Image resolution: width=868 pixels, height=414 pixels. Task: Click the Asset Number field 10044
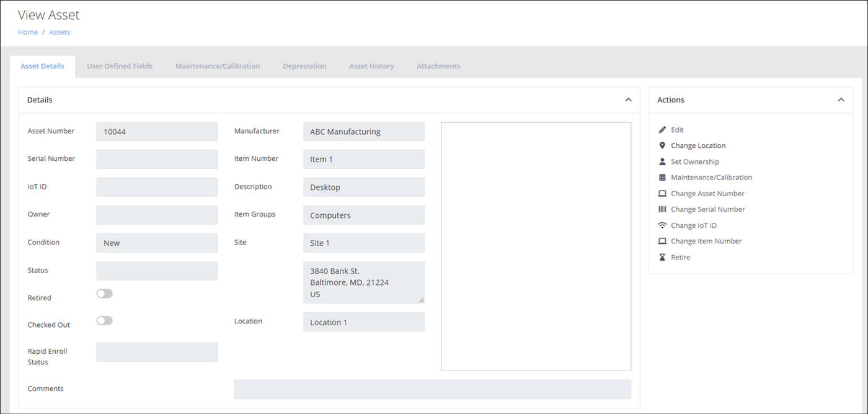coord(157,132)
